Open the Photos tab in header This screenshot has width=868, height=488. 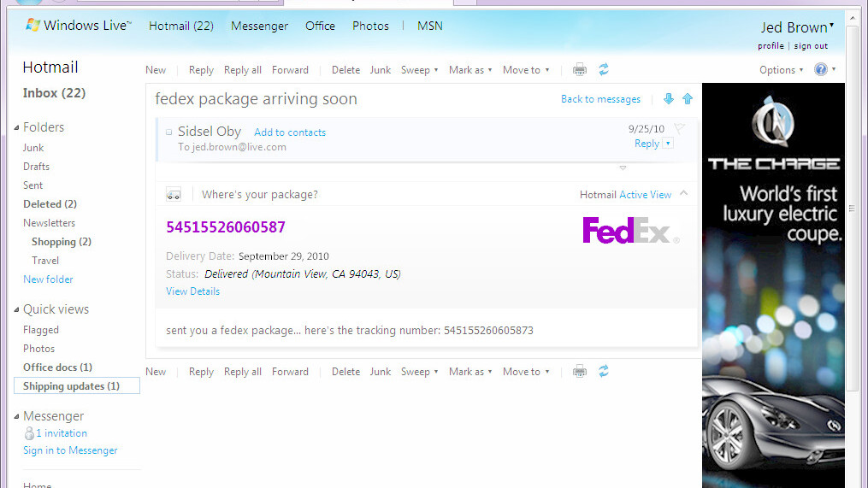370,26
